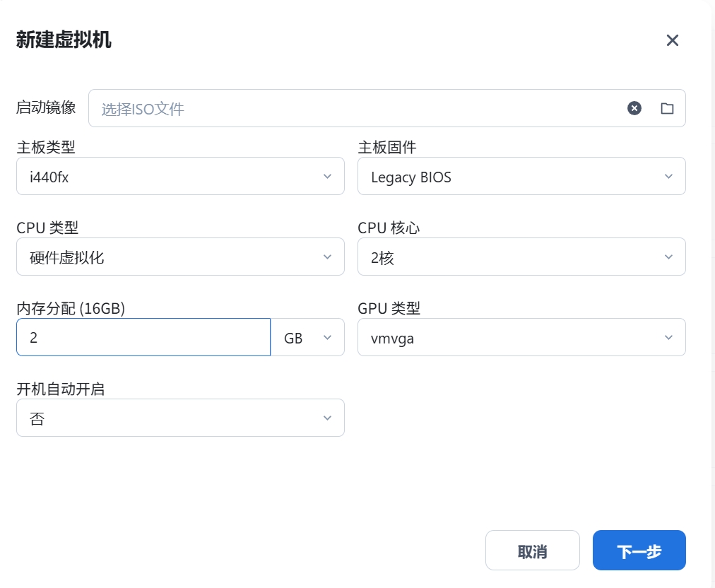Click the 内存分配 value input field

[x=143, y=337]
